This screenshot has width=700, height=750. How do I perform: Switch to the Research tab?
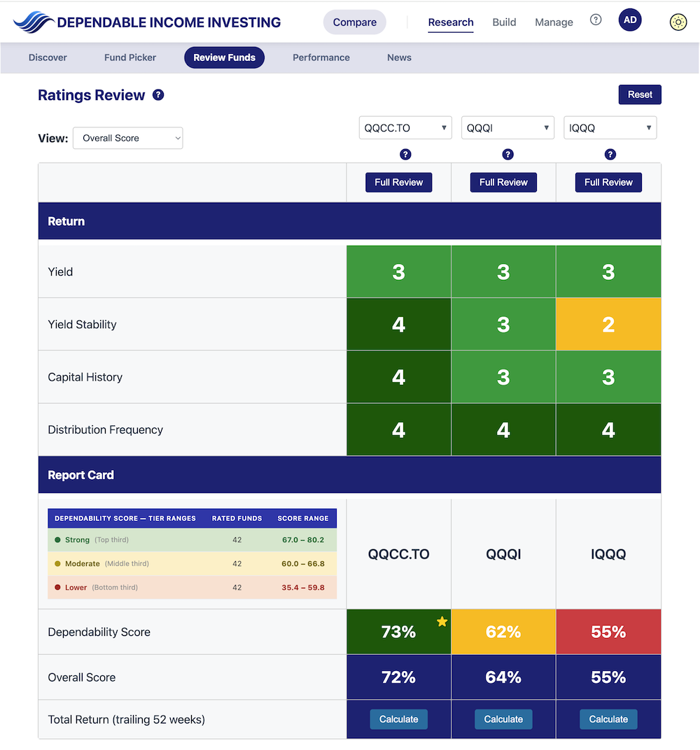[451, 22]
